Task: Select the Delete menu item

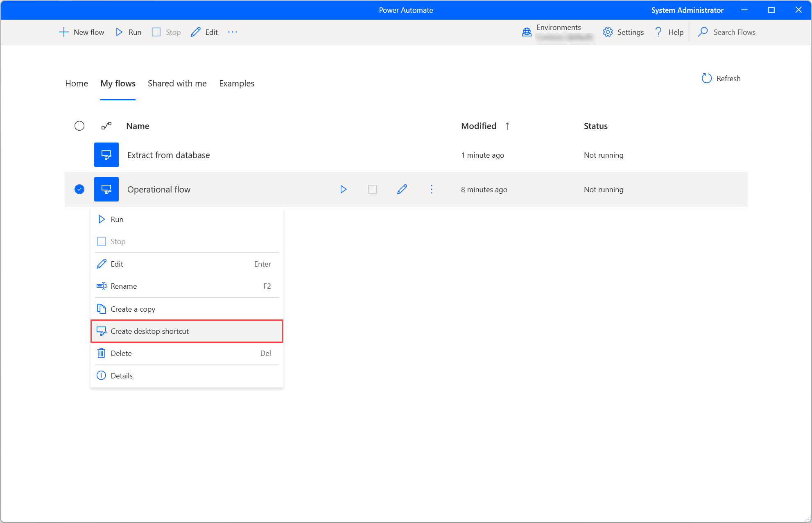Action: 186,353
